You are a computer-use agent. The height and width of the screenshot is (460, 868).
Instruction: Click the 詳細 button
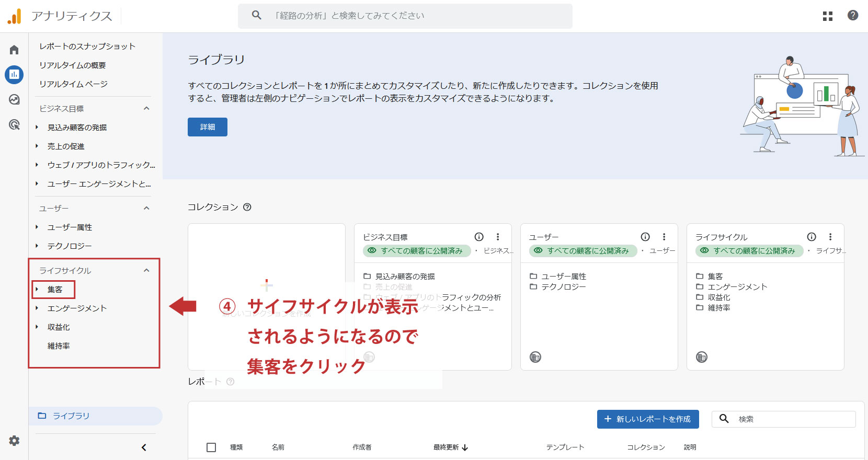pyautogui.click(x=207, y=127)
